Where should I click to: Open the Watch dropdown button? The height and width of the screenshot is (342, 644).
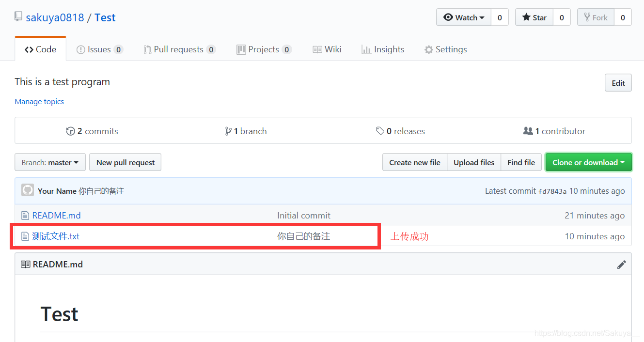[x=464, y=17]
